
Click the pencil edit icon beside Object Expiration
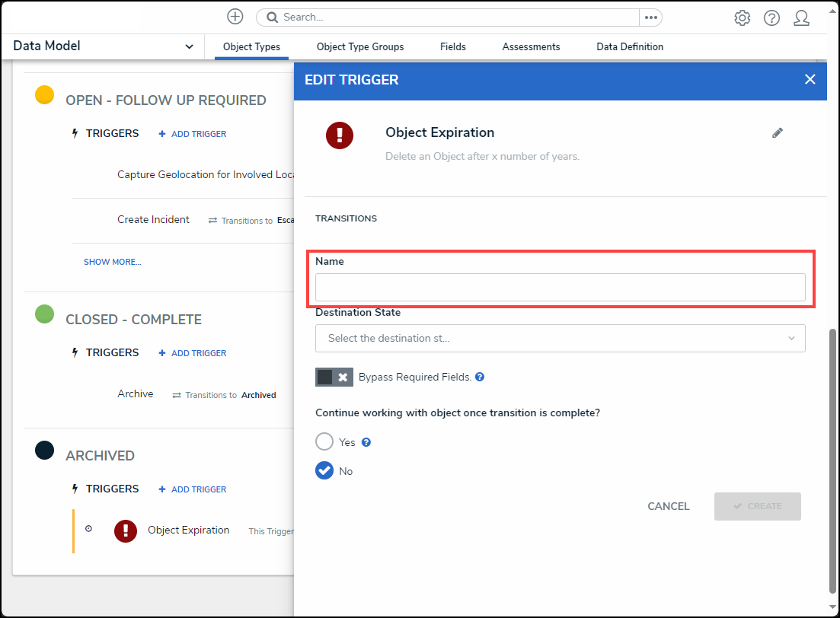(777, 133)
